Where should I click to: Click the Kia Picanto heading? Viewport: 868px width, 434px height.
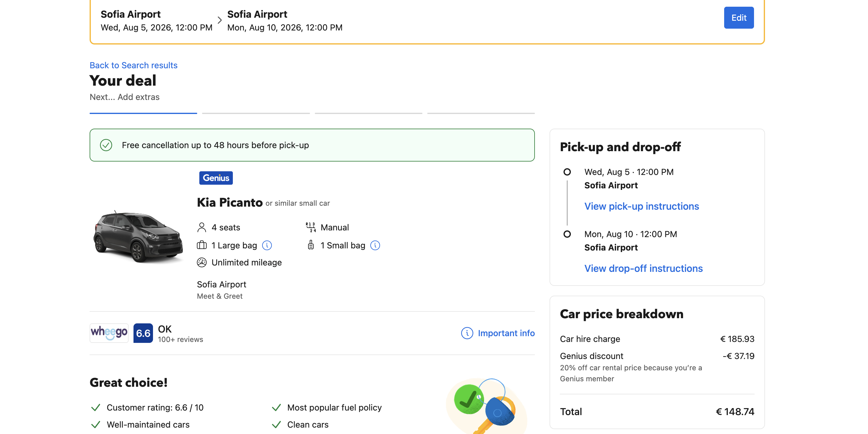tap(229, 202)
